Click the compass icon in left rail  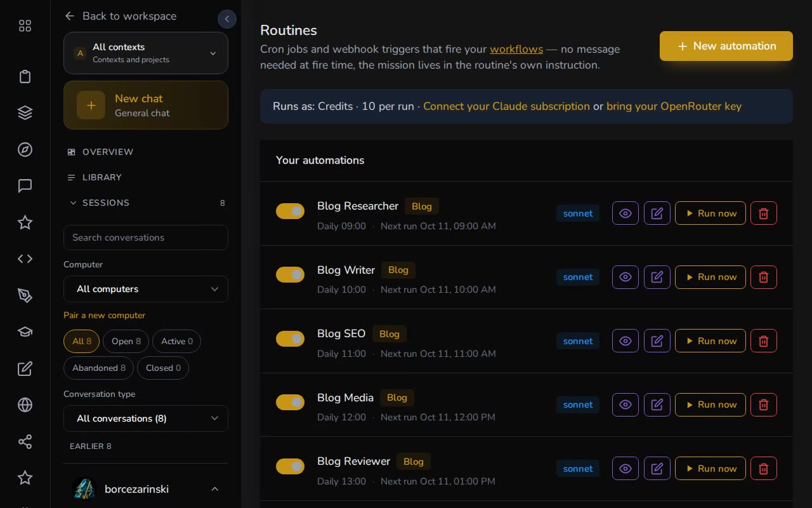click(25, 150)
